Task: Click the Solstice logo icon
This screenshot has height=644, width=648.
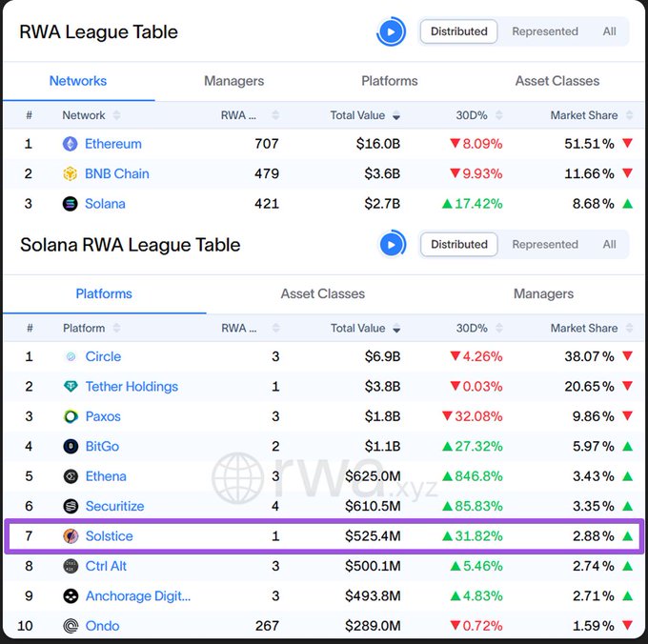Action: tap(71, 536)
